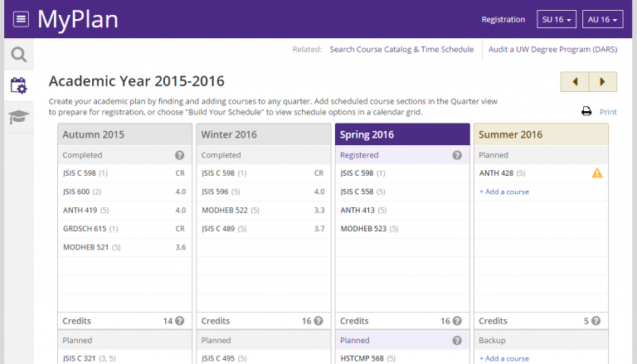Select JSIS 600 course row

coord(124,192)
